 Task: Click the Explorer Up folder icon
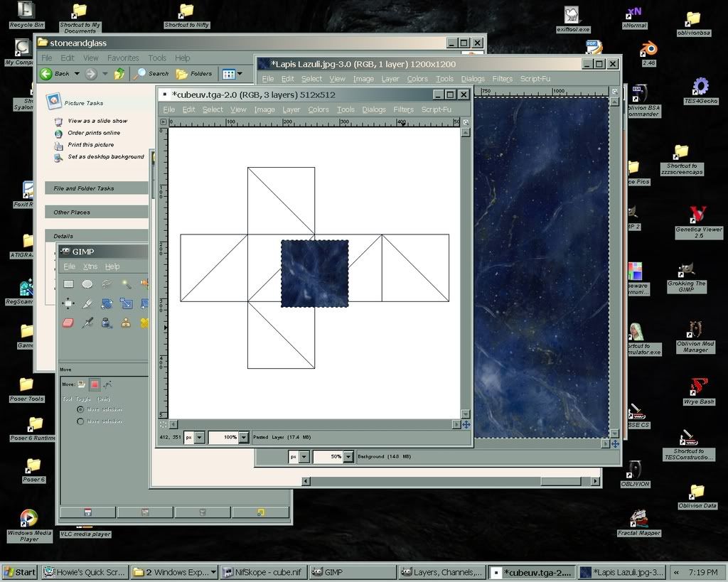click(119, 73)
